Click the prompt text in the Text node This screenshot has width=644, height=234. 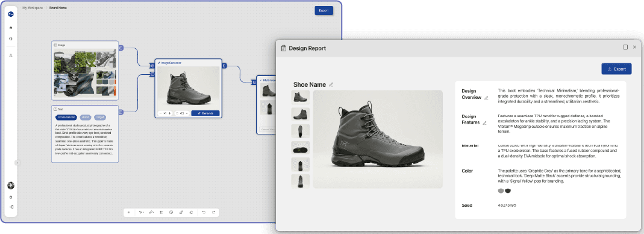point(85,139)
